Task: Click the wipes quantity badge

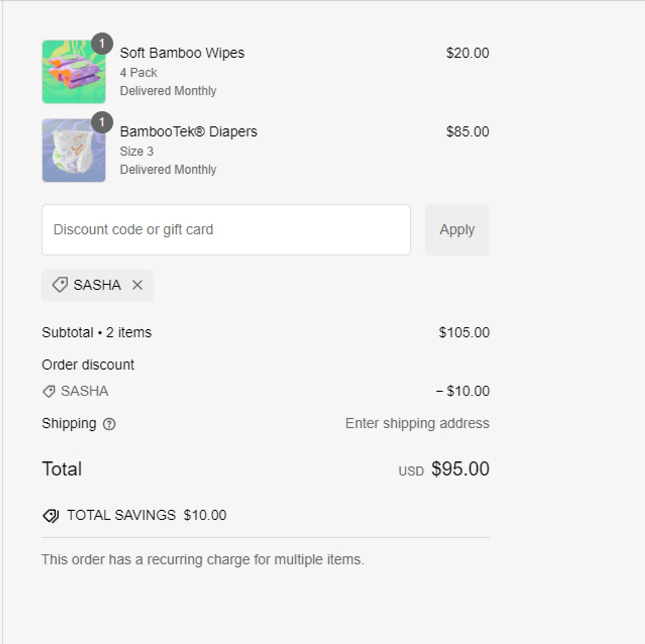Action: (x=102, y=43)
